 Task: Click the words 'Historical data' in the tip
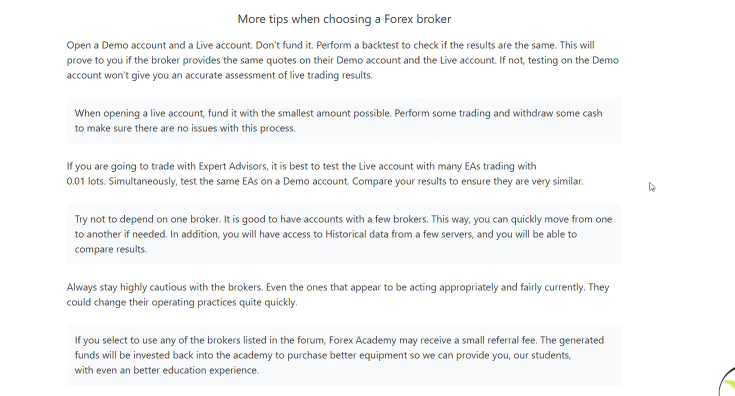point(357,234)
